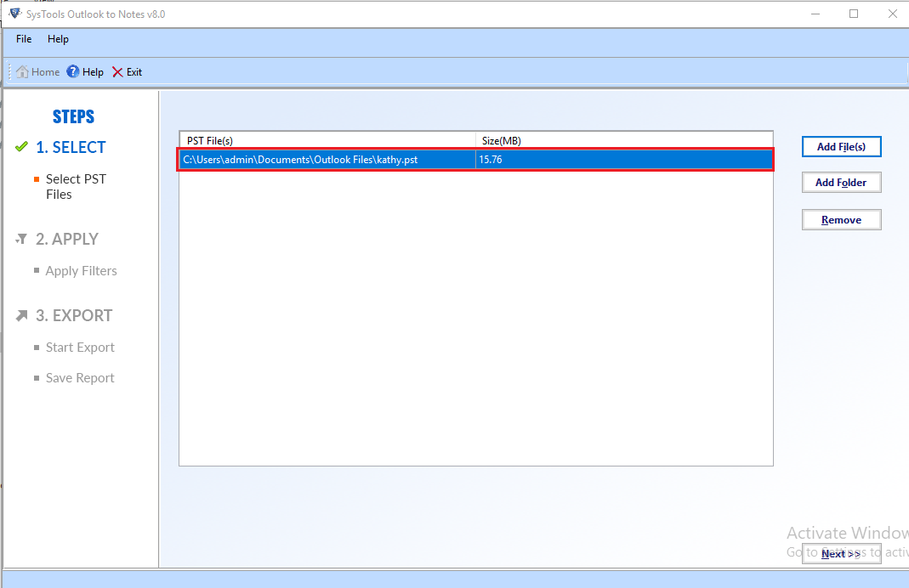Click the Help label in toolbar
Image resolution: width=909 pixels, height=588 pixels.
click(x=93, y=72)
